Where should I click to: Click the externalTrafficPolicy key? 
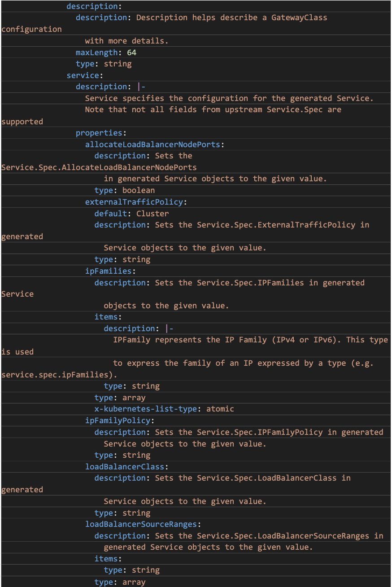(x=134, y=202)
